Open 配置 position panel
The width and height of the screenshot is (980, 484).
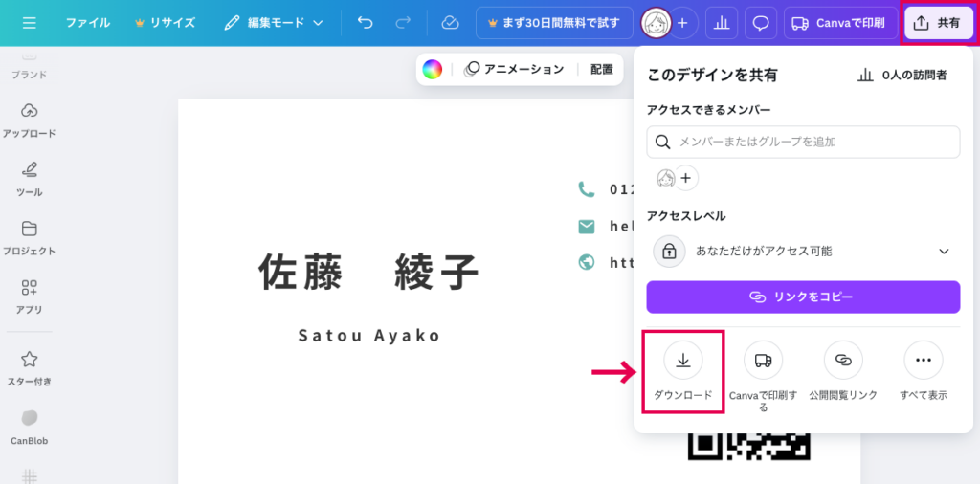click(601, 69)
